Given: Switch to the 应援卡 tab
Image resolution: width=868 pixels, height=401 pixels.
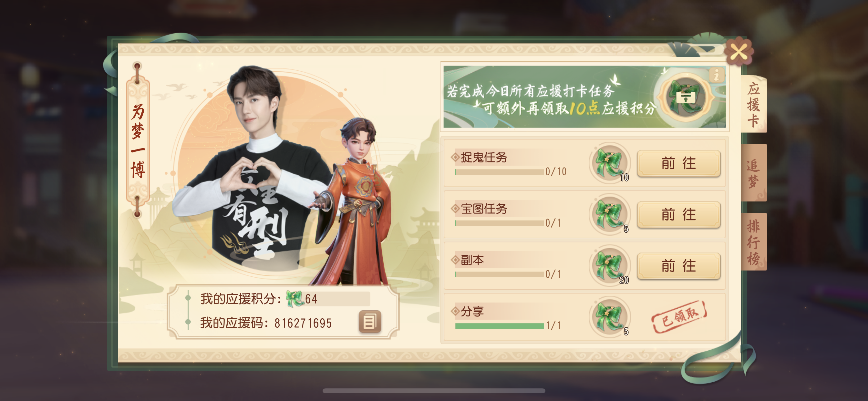Looking at the screenshot, I should (x=754, y=105).
